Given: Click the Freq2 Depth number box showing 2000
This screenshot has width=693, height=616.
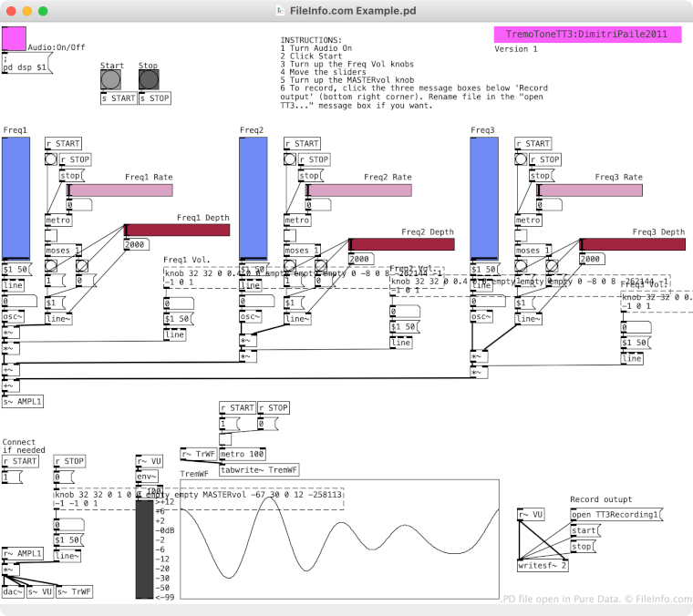Looking at the screenshot, I should (361, 259).
